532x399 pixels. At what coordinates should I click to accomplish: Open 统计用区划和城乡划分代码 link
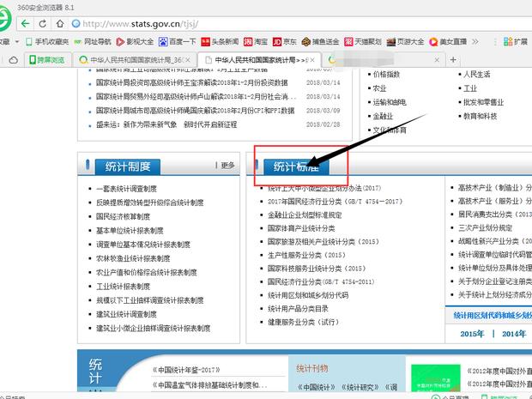coord(308,295)
